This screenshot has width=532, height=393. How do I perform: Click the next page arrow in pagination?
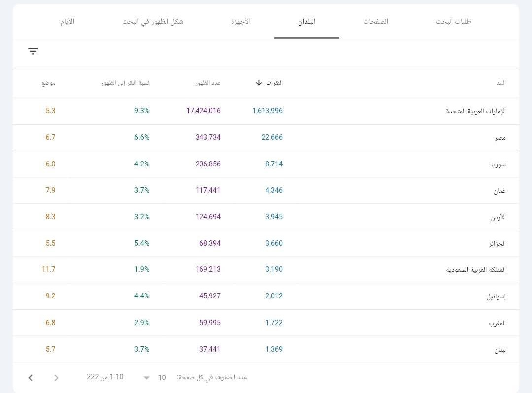coord(56,377)
